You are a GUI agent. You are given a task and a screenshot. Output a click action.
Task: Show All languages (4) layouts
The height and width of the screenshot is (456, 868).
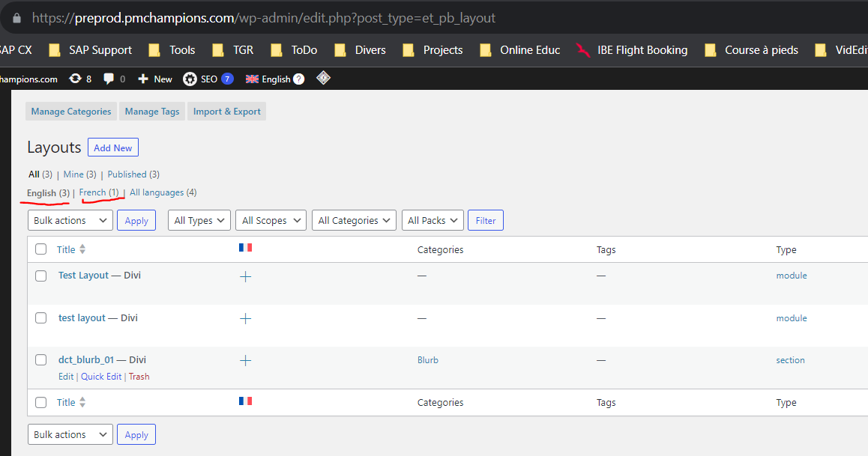point(163,192)
